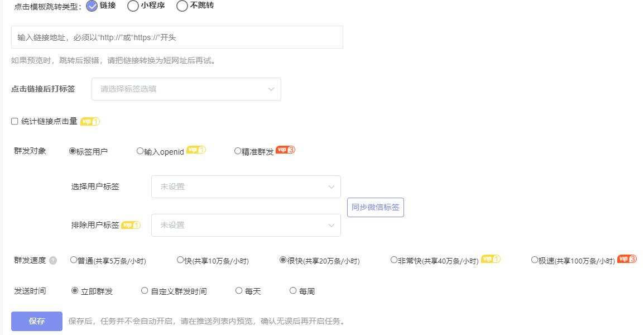Viewport: 644px width, 335px height.
Task: Expand the 排除用户标签 dropdown
Action: [x=246, y=224]
